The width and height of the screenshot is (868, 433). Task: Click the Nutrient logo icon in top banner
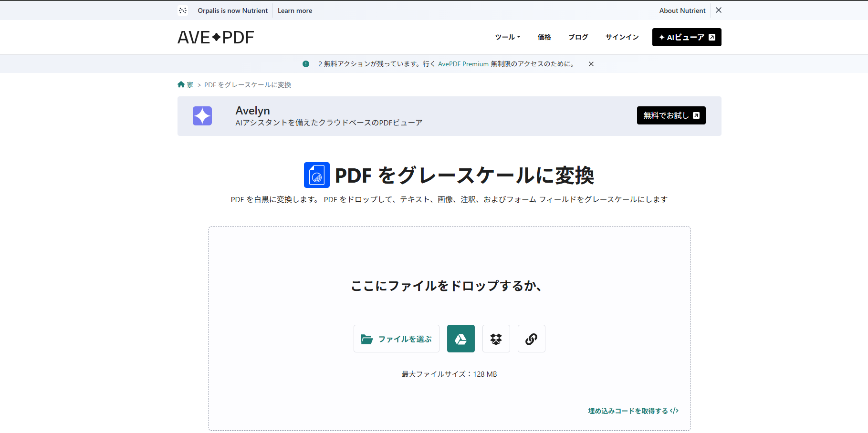coord(183,10)
